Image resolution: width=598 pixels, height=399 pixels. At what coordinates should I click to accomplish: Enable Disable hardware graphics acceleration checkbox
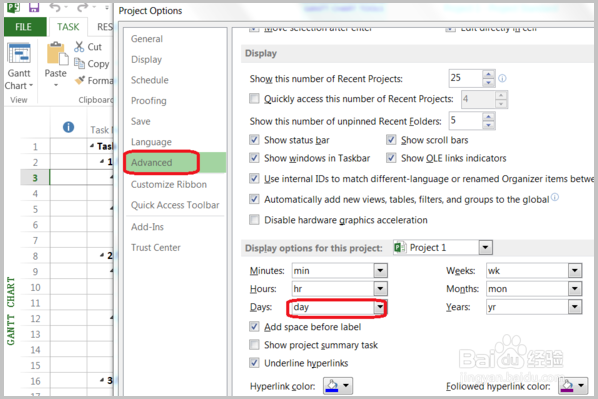point(254,220)
